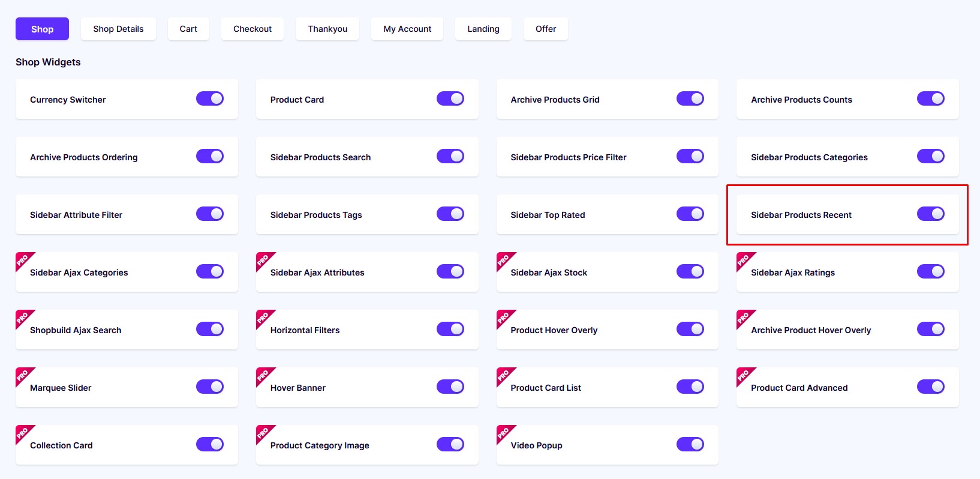Disable Archive Products Grid switch

690,98
